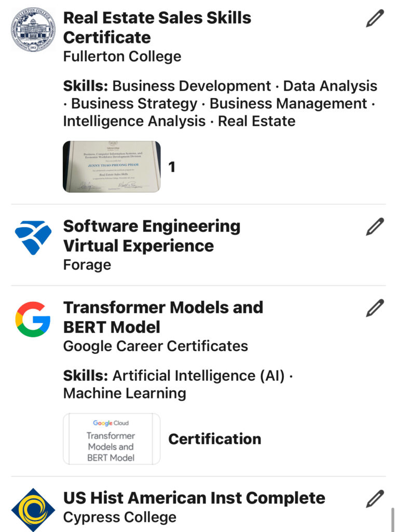Visit the Google Career Certificates issuer
The height and width of the screenshot is (532, 397).
(156, 346)
